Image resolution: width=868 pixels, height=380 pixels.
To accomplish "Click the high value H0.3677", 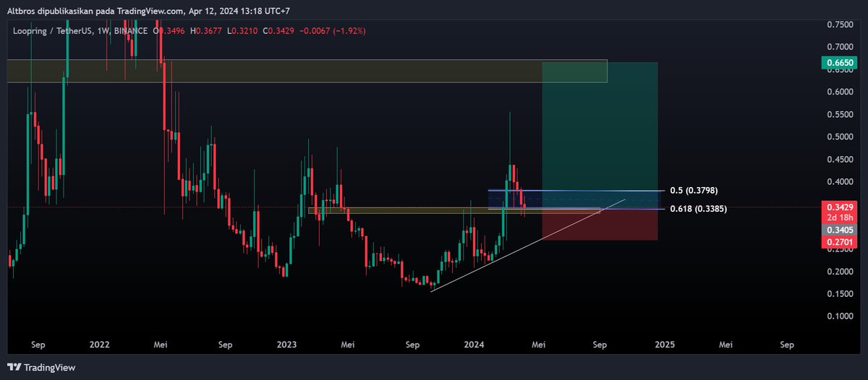I will pos(205,30).
